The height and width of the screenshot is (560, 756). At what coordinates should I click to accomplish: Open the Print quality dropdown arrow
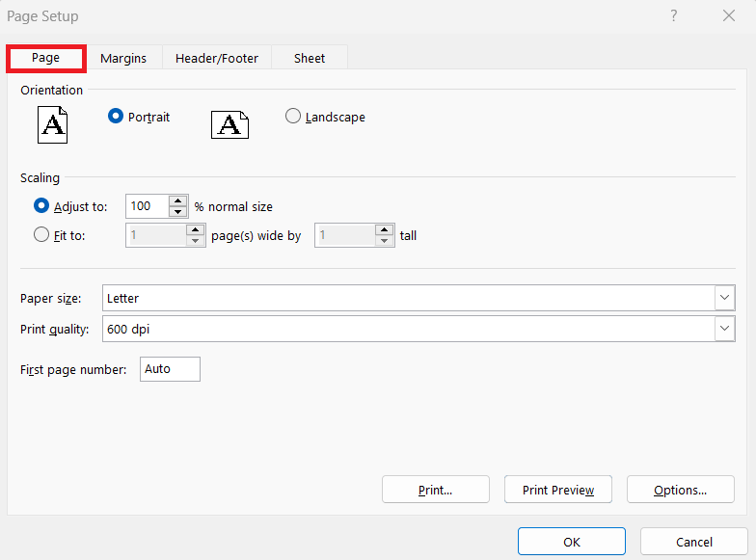click(x=725, y=329)
